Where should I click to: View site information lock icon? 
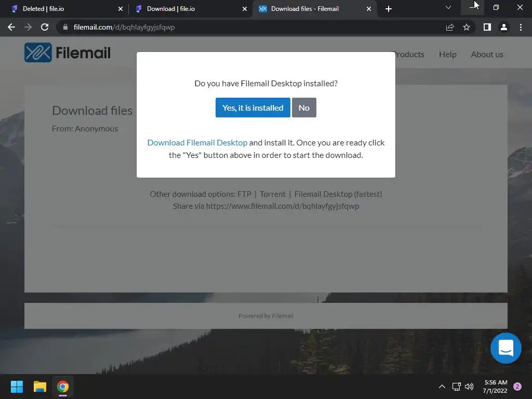65,27
